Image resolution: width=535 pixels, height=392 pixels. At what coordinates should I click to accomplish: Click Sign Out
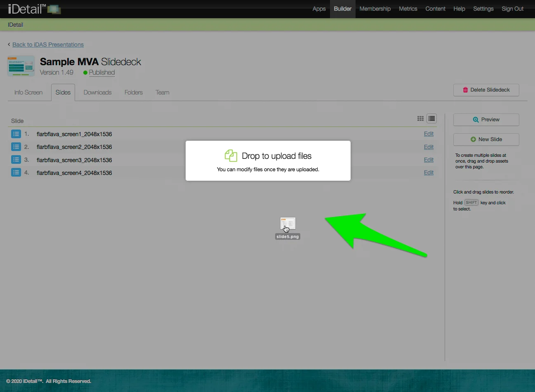[512, 9]
